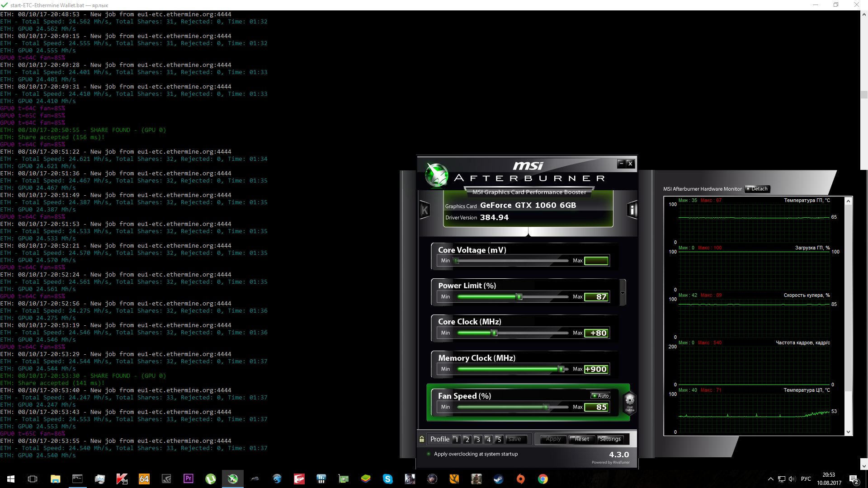Open the volume control tray icon
The image size is (868, 488).
(x=792, y=479)
